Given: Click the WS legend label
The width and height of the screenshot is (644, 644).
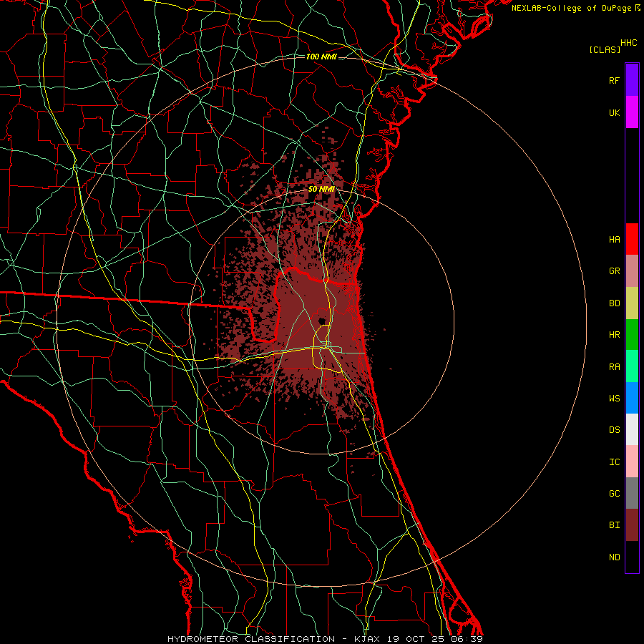Looking at the screenshot, I should tap(615, 399).
